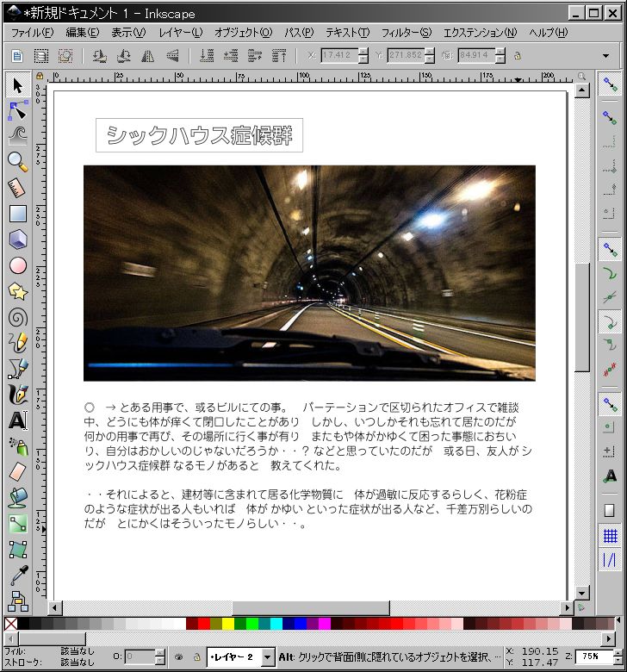Select the 3D Box tool
The width and height of the screenshot is (627, 672).
point(17,240)
